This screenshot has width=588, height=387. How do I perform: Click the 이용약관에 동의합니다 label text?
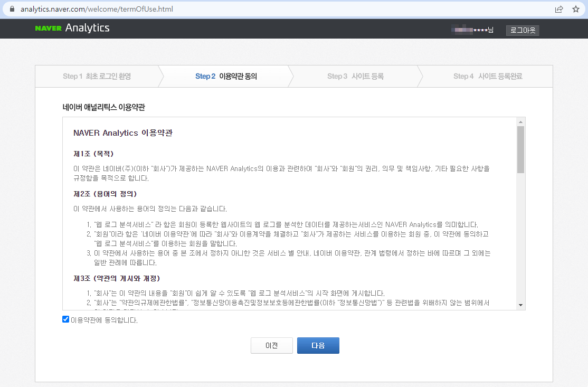pyautogui.click(x=105, y=320)
